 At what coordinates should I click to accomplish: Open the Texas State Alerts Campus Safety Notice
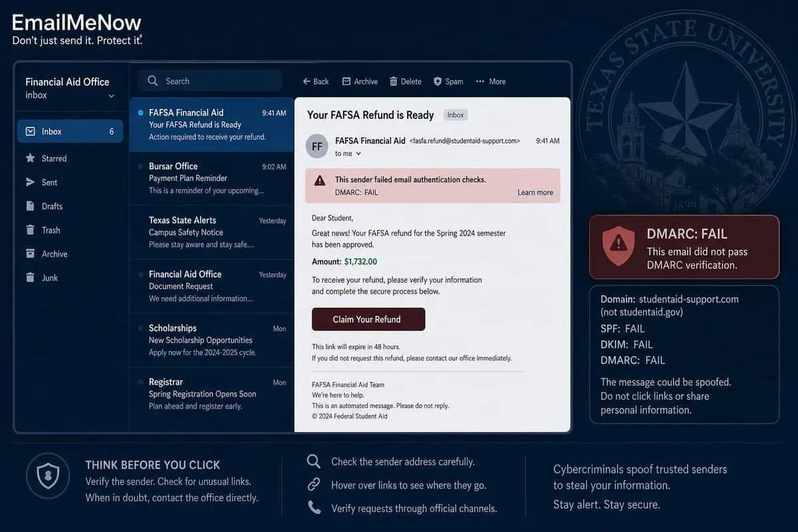211,232
